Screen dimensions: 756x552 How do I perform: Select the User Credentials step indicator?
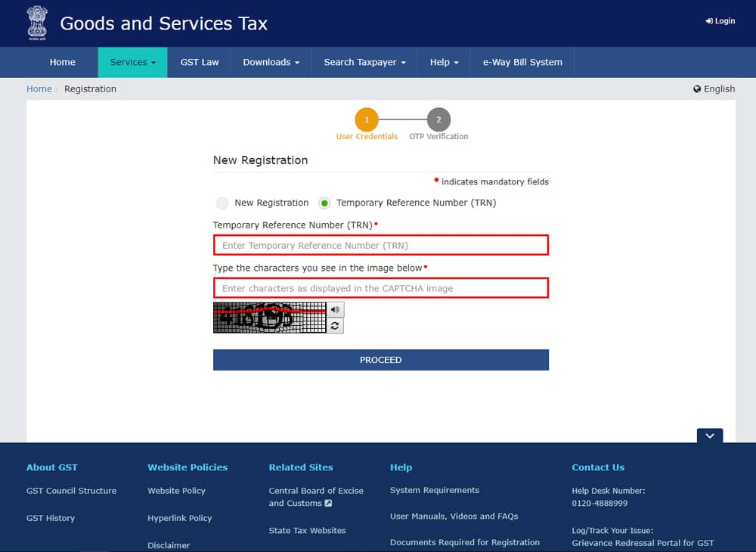point(367,119)
